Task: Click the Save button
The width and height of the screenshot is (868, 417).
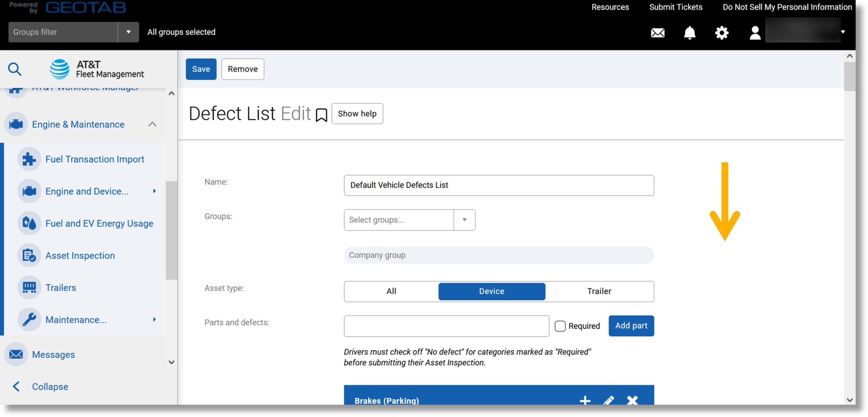Action: pyautogui.click(x=200, y=69)
